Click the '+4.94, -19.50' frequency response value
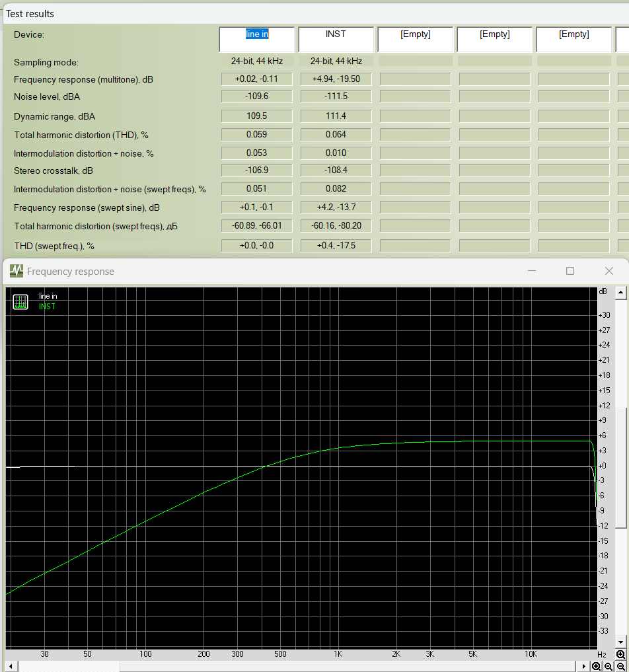 (336, 79)
